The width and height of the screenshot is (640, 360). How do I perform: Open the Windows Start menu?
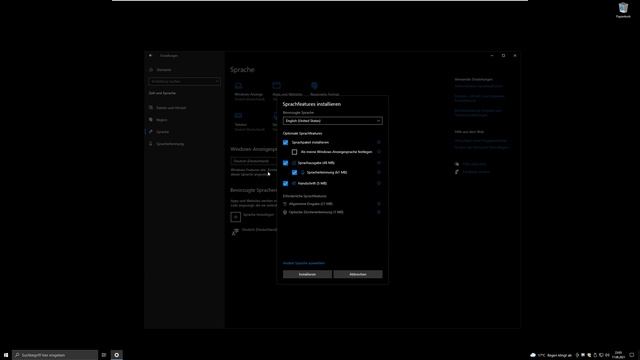(6, 355)
